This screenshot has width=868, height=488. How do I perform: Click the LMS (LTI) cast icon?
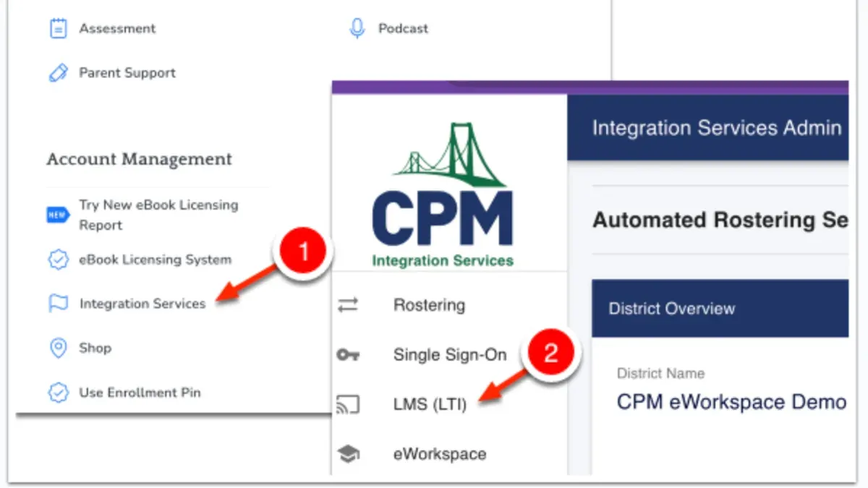(x=348, y=405)
